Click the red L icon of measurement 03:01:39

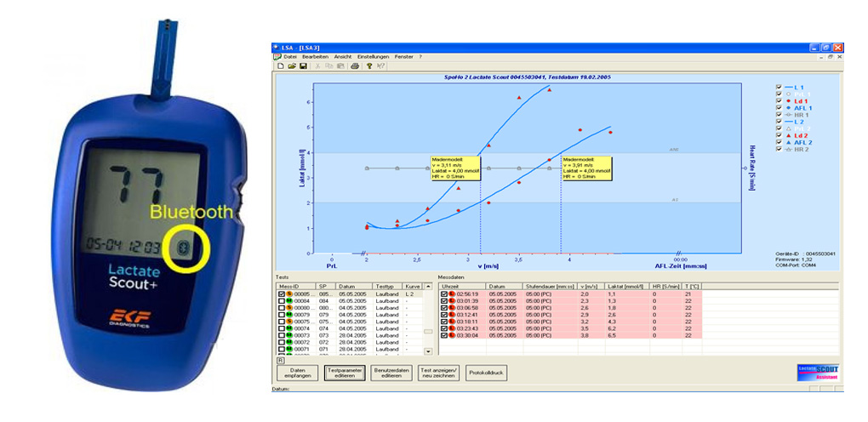tap(452, 300)
